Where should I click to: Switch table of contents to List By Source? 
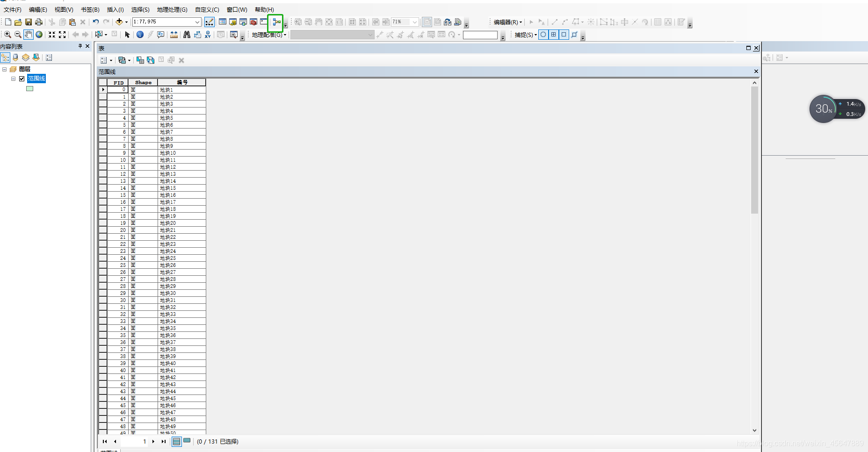click(x=15, y=57)
